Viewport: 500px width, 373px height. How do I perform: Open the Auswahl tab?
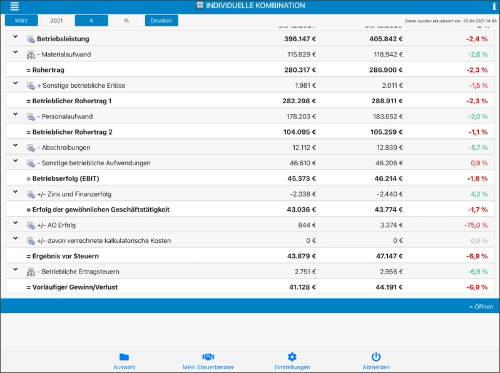click(124, 361)
